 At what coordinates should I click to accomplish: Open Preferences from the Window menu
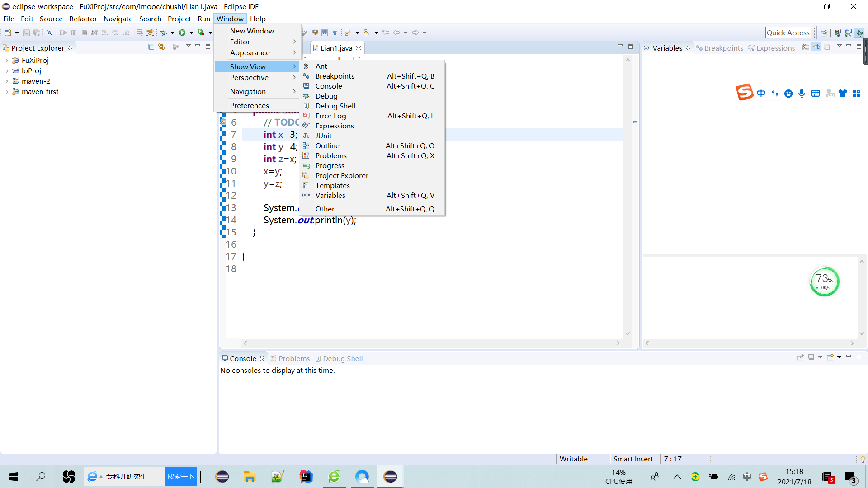(x=249, y=105)
